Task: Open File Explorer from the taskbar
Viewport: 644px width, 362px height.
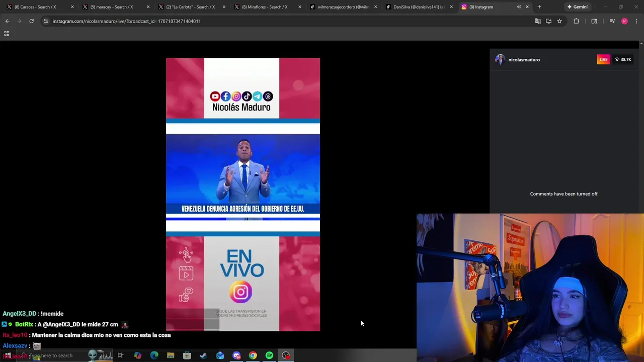Action: pyautogui.click(x=171, y=355)
